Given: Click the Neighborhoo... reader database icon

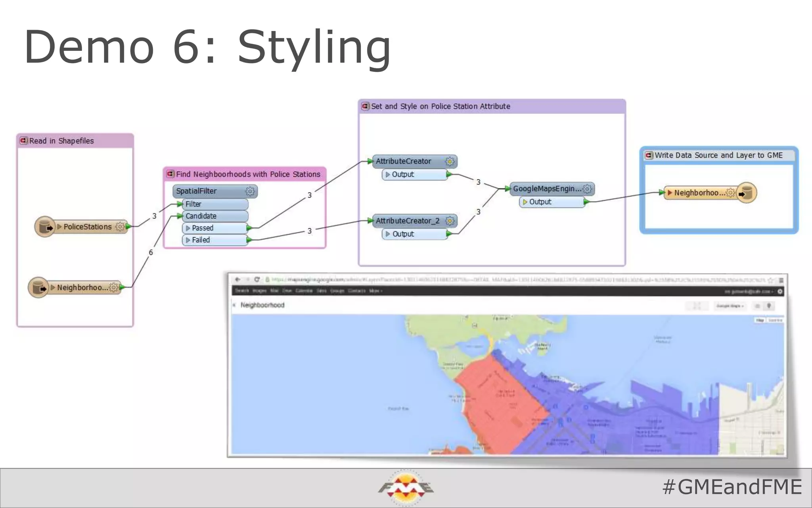Looking at the screenshot, I should pos(38,287).
